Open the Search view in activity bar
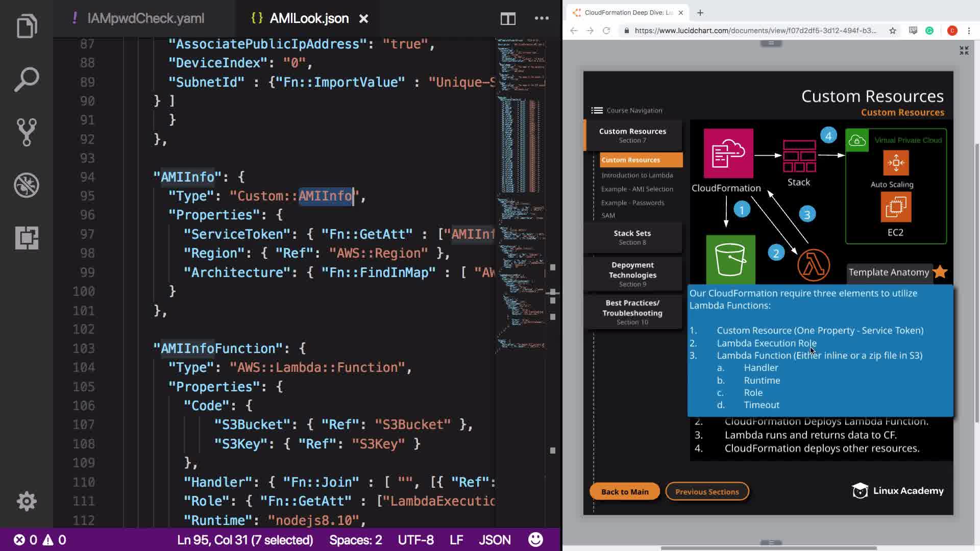Image resolution: width=980 pixels, height=551 pixels. 27,80
